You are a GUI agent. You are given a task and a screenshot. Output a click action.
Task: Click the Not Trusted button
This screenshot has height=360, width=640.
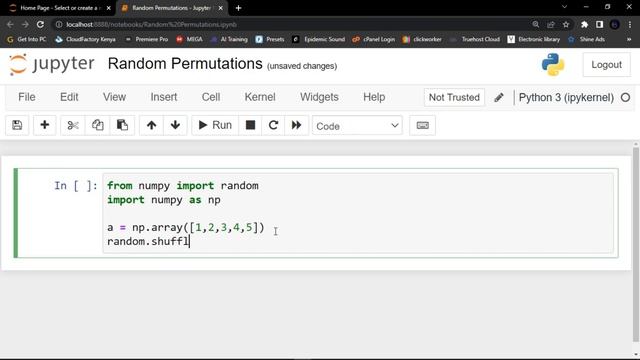point(454,98)
